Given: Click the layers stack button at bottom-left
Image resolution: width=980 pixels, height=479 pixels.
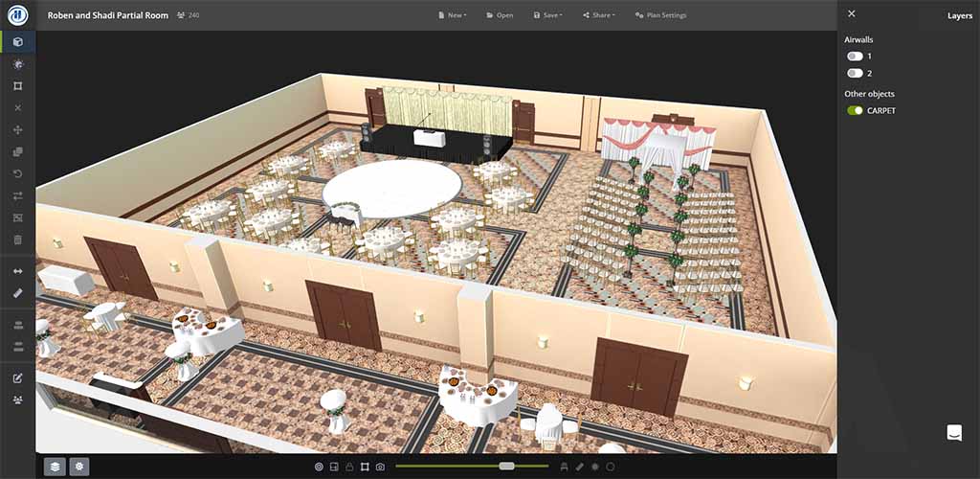Looking at the screenshot, I should click(55, 466).
